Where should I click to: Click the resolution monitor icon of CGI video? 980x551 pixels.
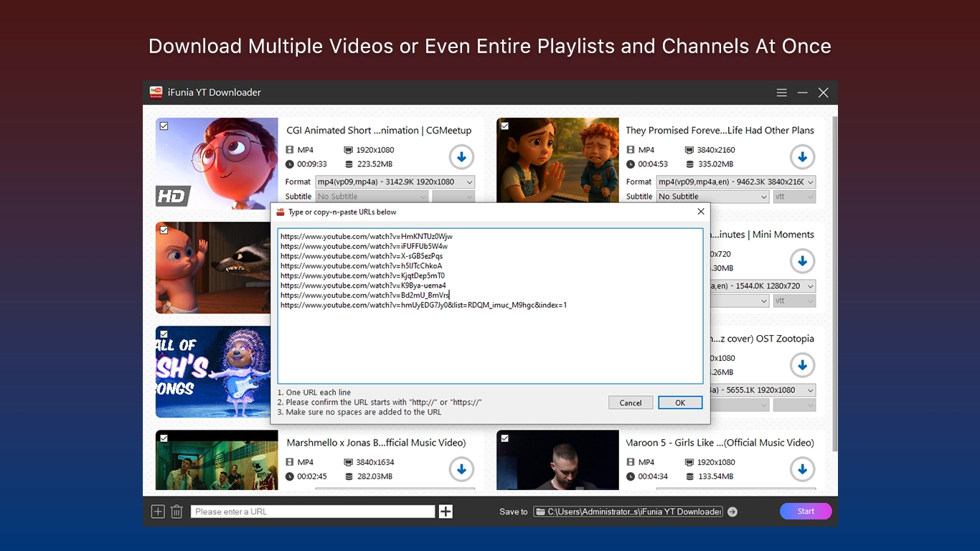coord(349,150)
